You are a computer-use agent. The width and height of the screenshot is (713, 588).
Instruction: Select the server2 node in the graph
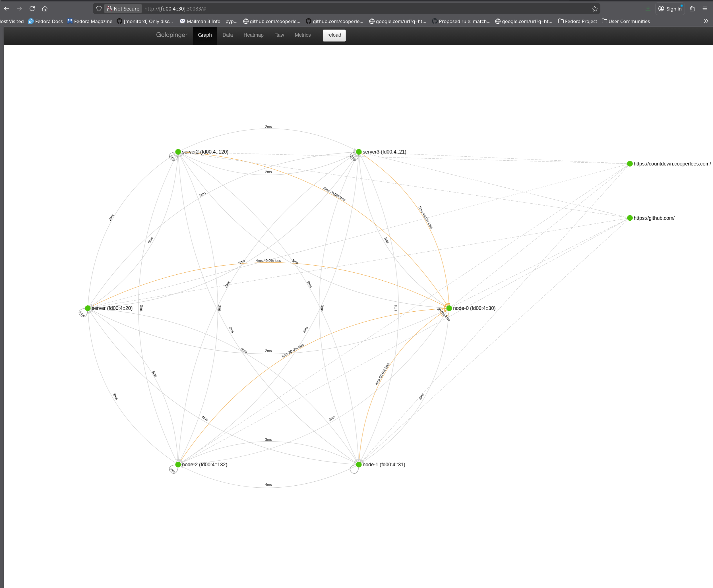point(178,152)
